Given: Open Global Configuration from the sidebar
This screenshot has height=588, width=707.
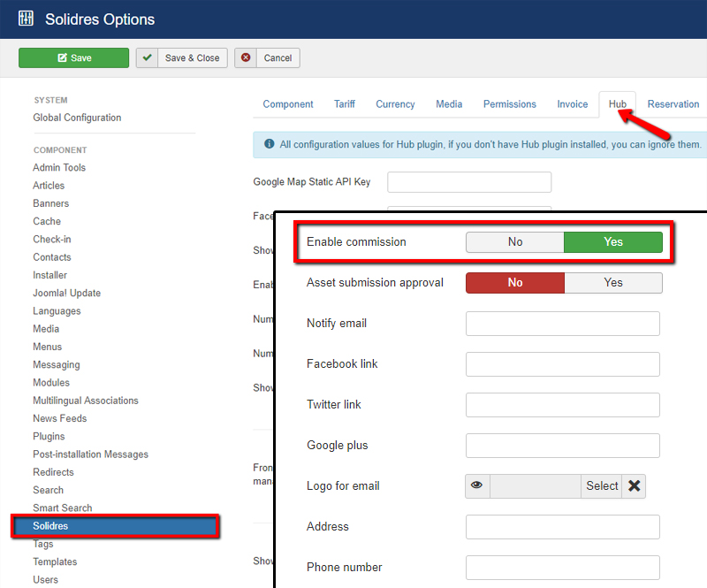Looking at the screenshot, I should [x=78, y=117].
